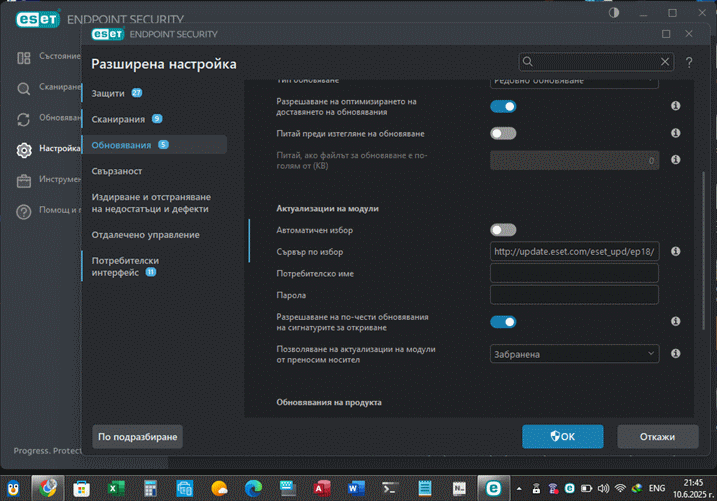Click the settings panel vertical scrollbar
Screen dimensions: 717x501
(x=703, y=250)
